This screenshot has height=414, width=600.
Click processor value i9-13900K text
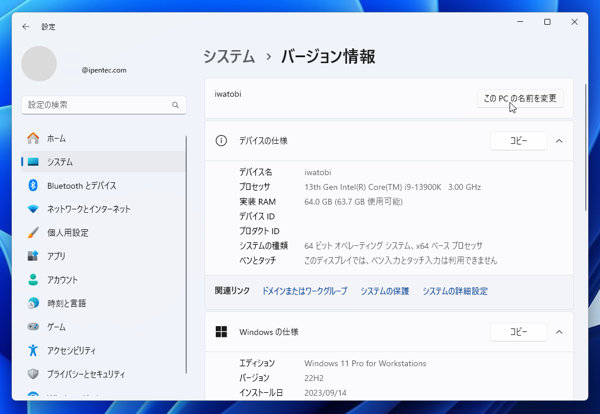click(392, 187)
